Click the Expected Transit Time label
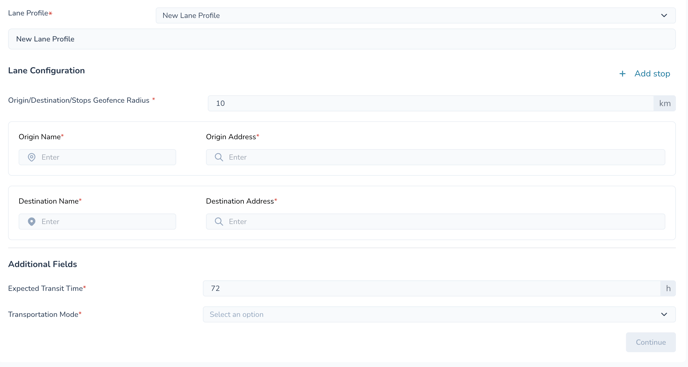 [46, 288]
